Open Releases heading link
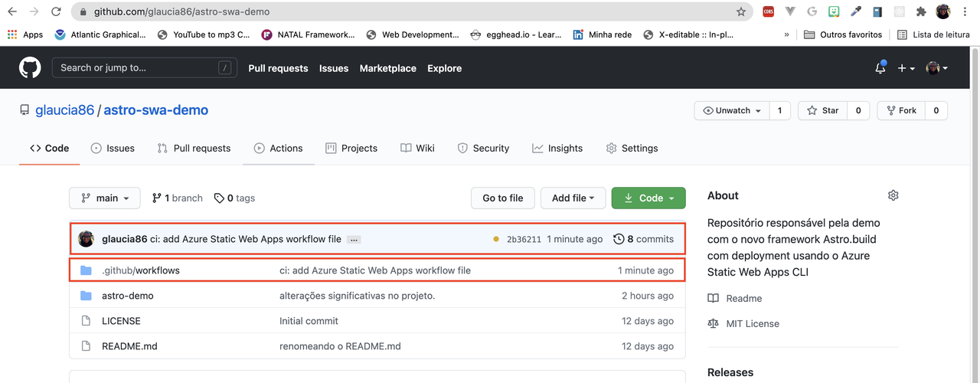The image size is (980, 383). coord(730,372)
